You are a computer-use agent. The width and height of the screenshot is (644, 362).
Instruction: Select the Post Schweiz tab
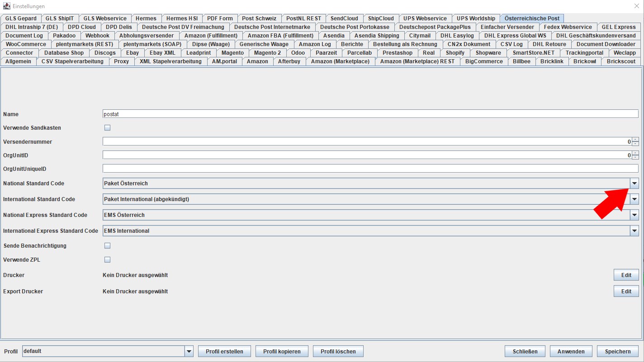pyautogui.click(x=260, y=19)
